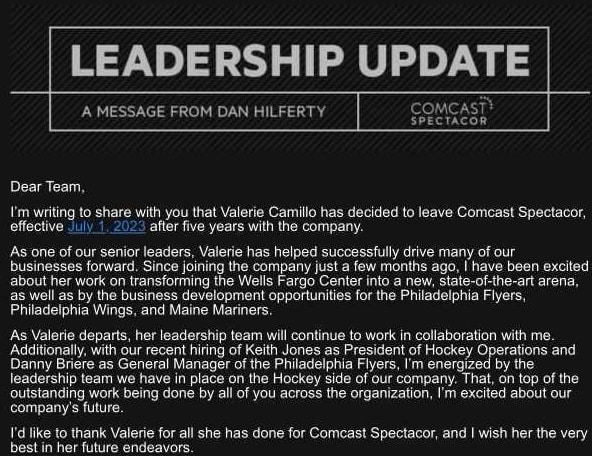Select the LEADERSHIP UPDATE banner heading
592x456 pixels.
(x=300, y=61)
